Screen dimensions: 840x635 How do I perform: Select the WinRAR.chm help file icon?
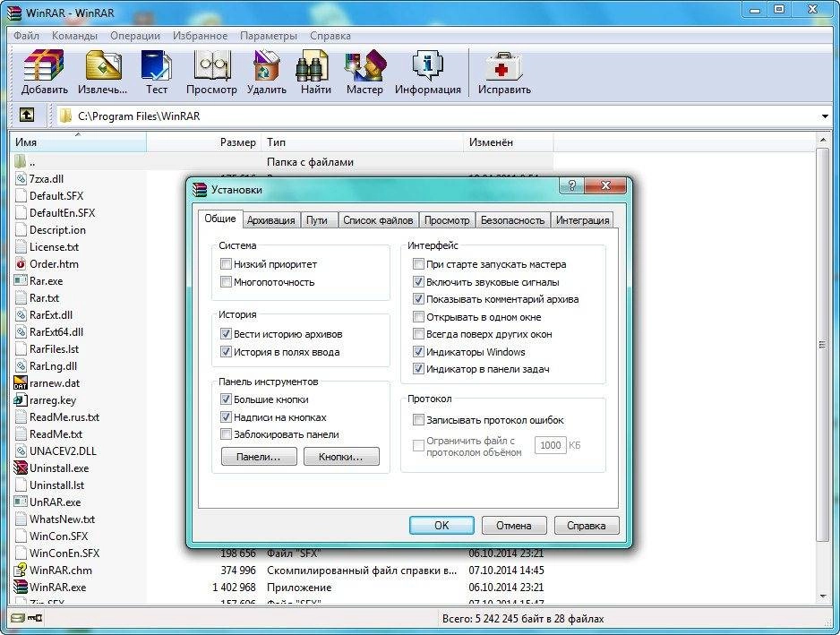21,570
